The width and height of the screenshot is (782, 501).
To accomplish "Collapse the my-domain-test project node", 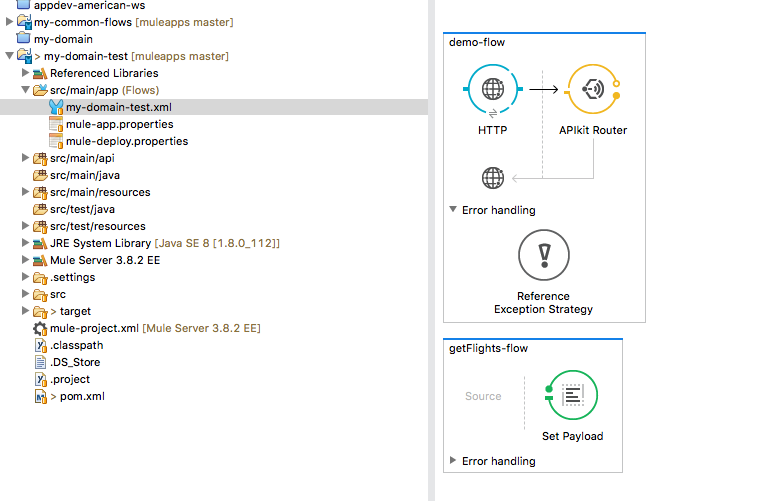I will [9, 56].
